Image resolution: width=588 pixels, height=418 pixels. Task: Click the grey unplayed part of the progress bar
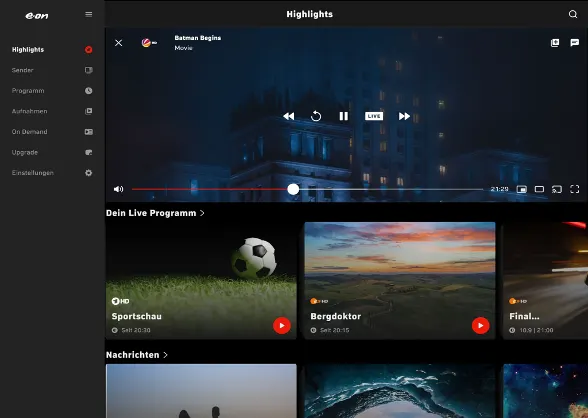[x=391, y=189]
